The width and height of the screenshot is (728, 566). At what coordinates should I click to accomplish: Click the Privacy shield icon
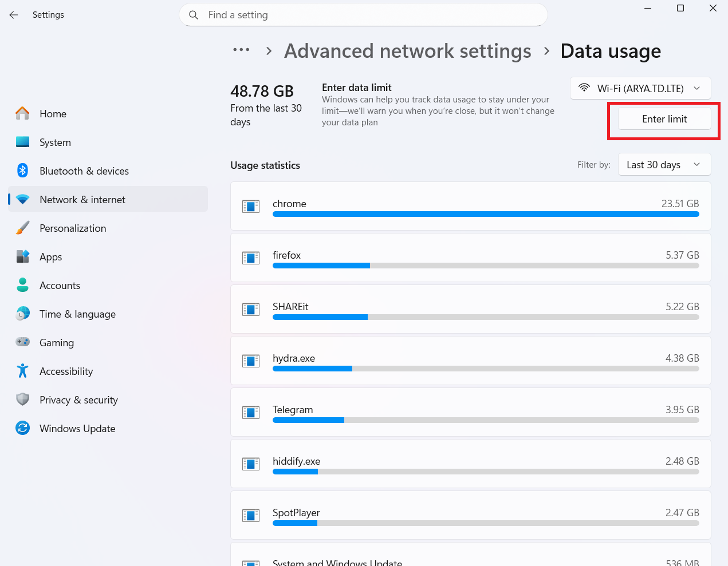22,399
